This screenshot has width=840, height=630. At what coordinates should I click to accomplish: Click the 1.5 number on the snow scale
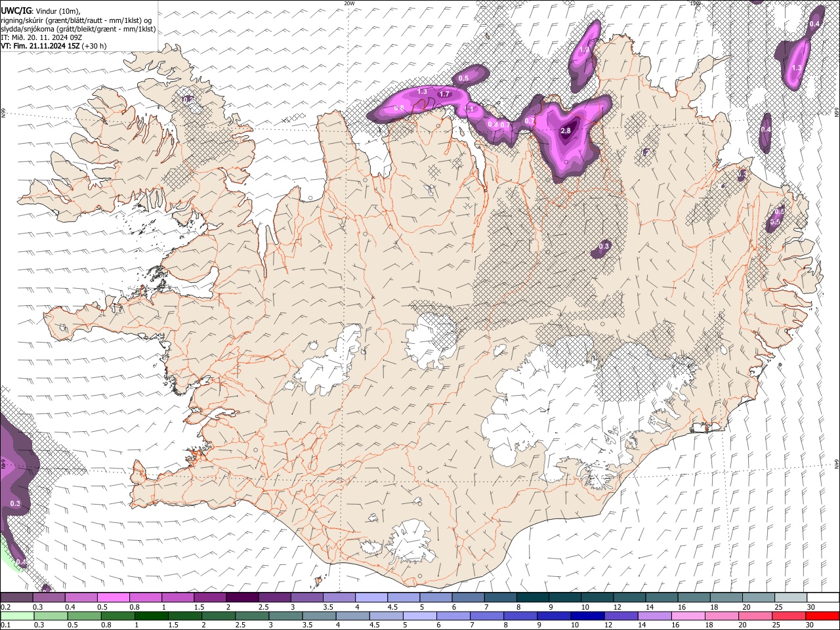pyautogui.click(x=199, y=607)
